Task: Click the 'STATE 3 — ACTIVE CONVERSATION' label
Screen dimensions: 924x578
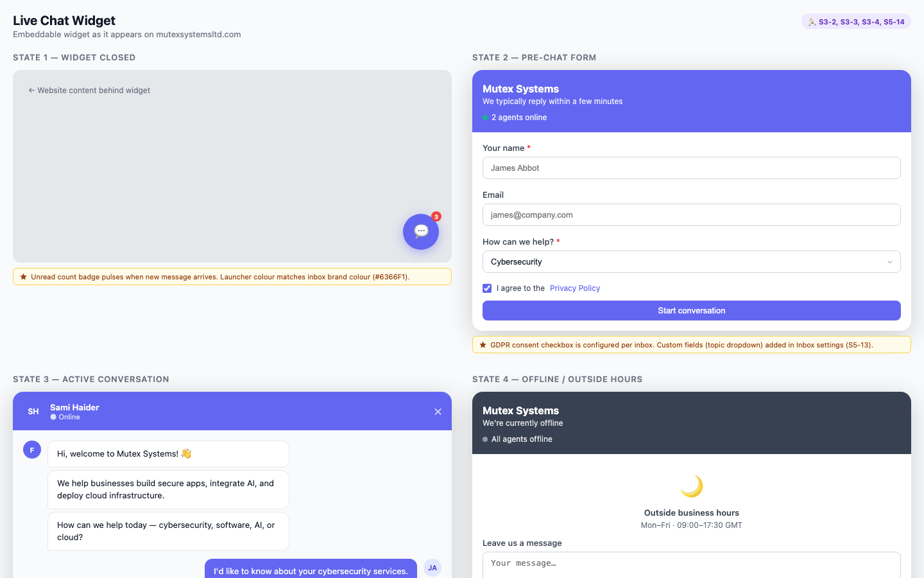Action: click(91, 380)
